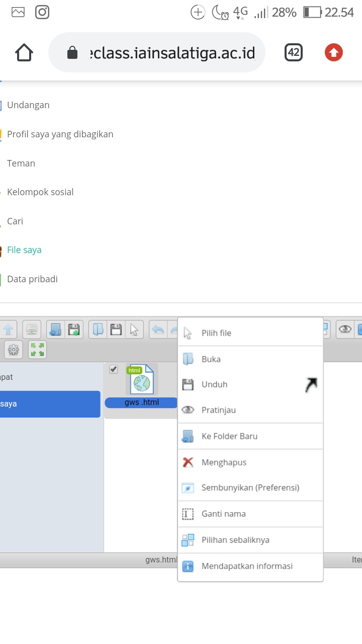The image size is (362, 644).
Task: Click the new folder toolbar icon
Action: coord(55,330)
